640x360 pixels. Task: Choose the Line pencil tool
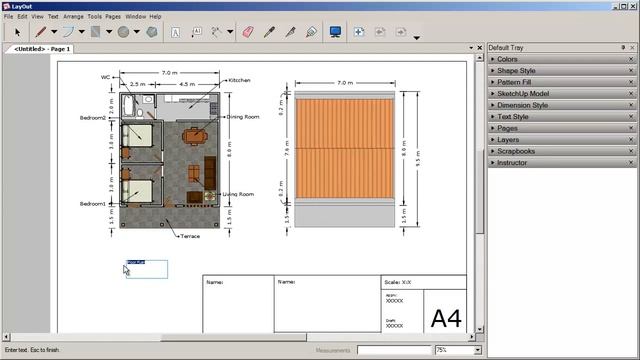[40, 32]
